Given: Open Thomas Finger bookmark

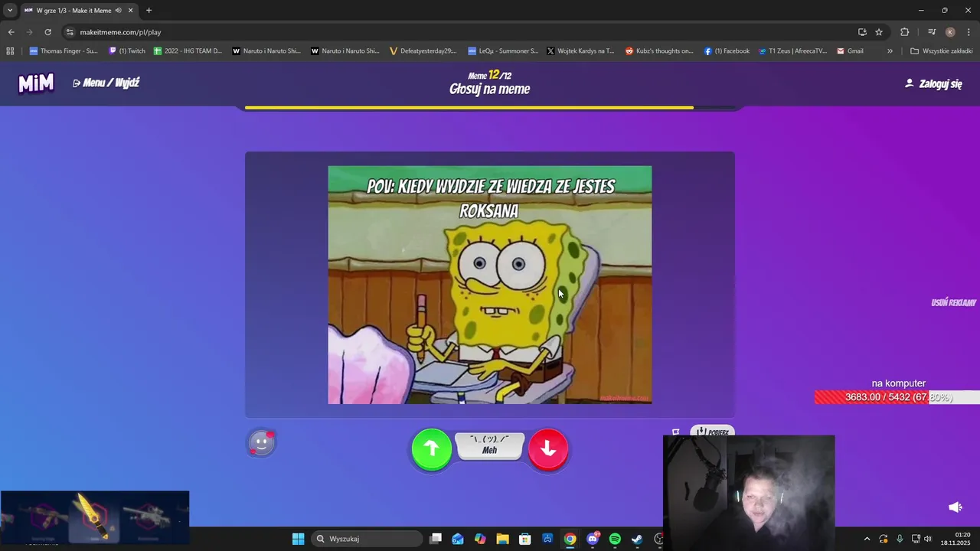Looking at the screenshot, I should (x=64, y=51).
